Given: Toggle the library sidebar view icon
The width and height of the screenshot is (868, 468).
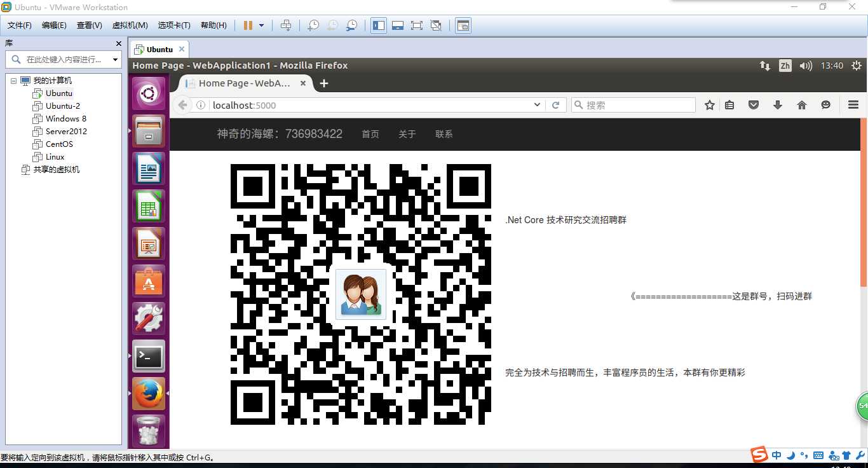Looking at the screenshot, I should point(379,25).
